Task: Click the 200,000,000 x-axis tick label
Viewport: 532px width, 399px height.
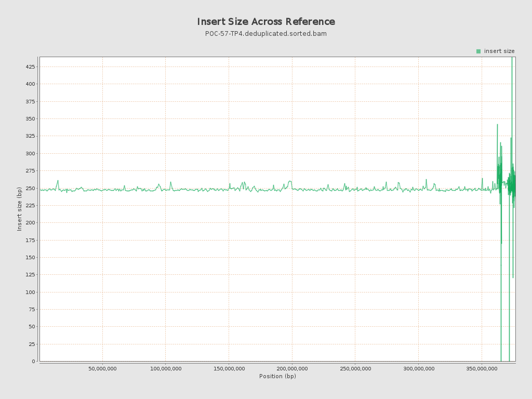Action: 292,368
